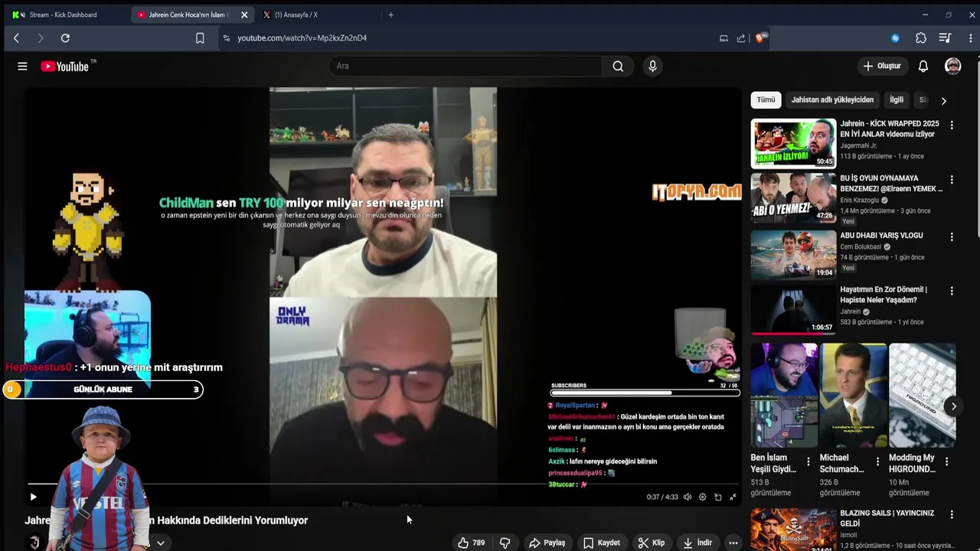The width and height of the screenshot is (980, 551).
Task: Open the account avatar menu
Action: [952, 66]
